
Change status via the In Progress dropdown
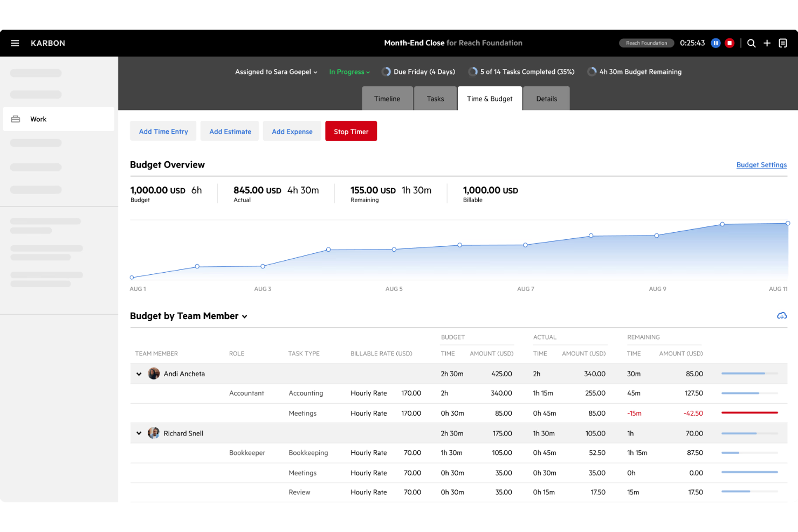coord(348,71)
